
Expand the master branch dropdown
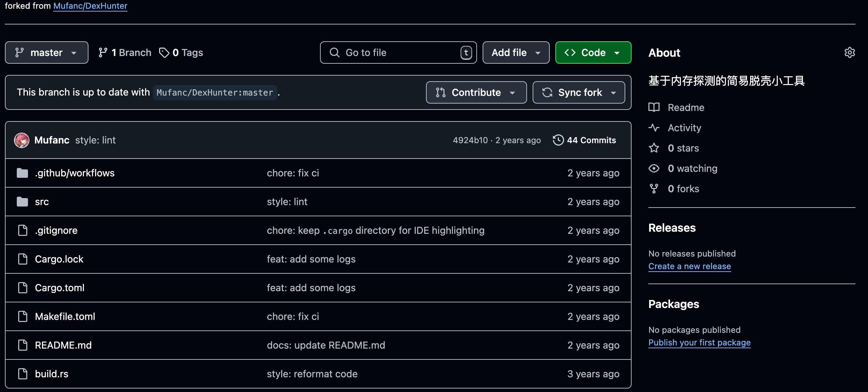click(47, 52)
